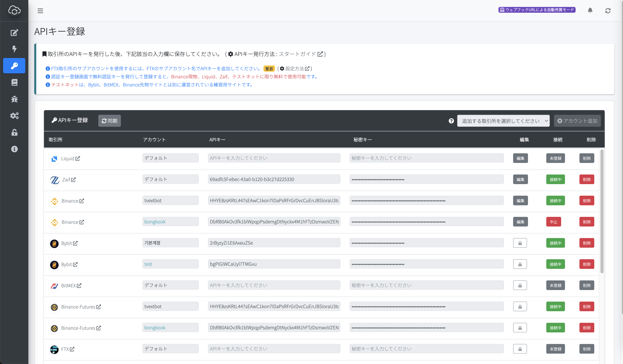Click 削除 in Binance bongkook row
The height and width of the screenshot is (364, 623).
pyautogui.click(x=587, y=222)
